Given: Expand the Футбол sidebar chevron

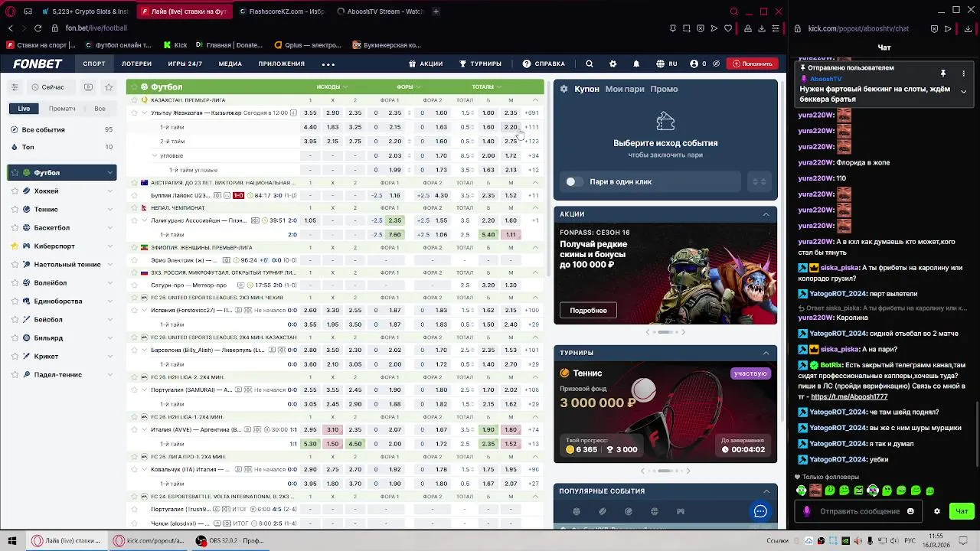Looking at the screenshot, I should pos(109,173).
